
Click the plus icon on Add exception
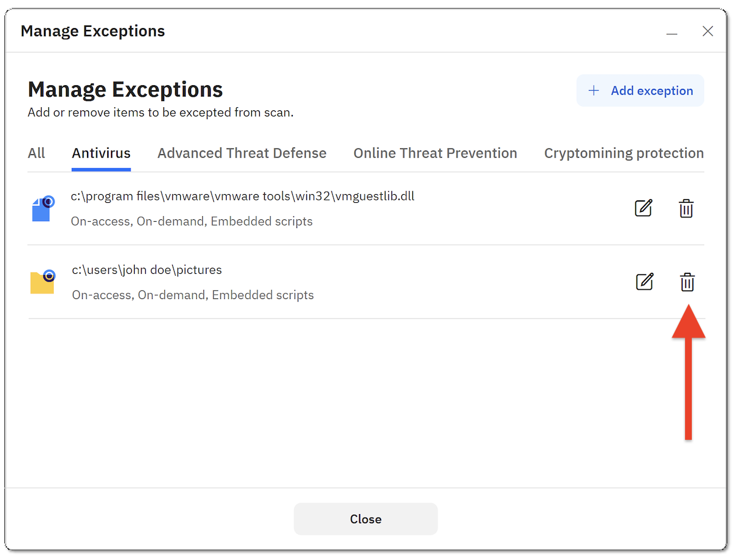click(593, 90)
